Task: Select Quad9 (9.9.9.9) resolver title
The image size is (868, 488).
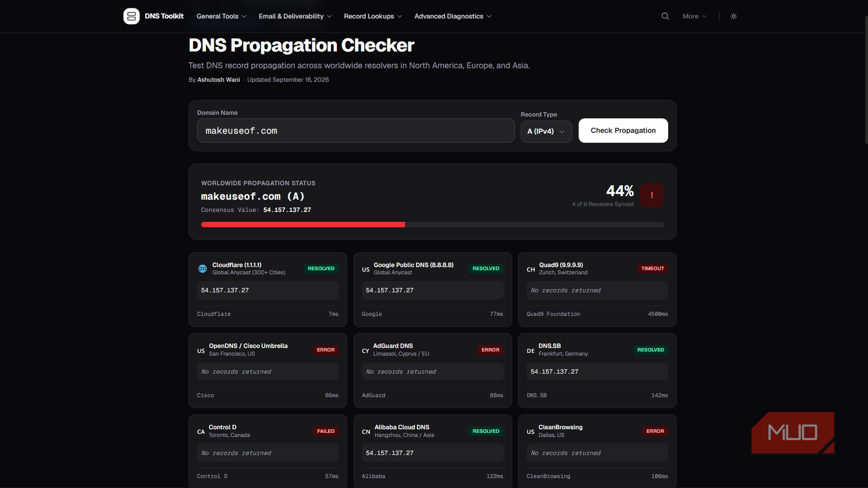Action: [x=561, y=265]
